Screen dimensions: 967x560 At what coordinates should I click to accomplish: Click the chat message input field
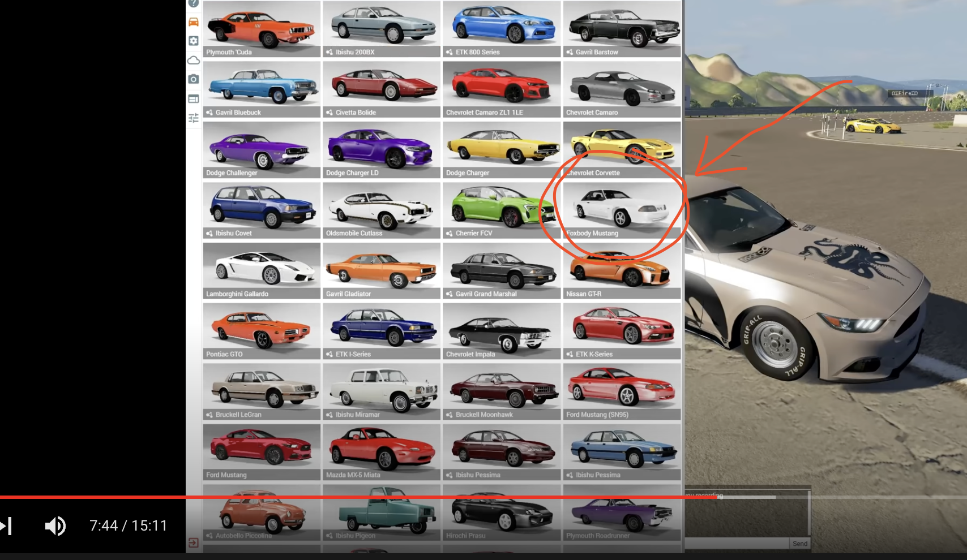click(737, 544)
